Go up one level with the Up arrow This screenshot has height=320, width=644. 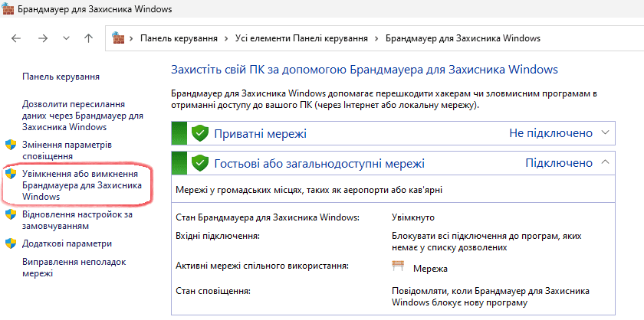[x=88, y=38]
